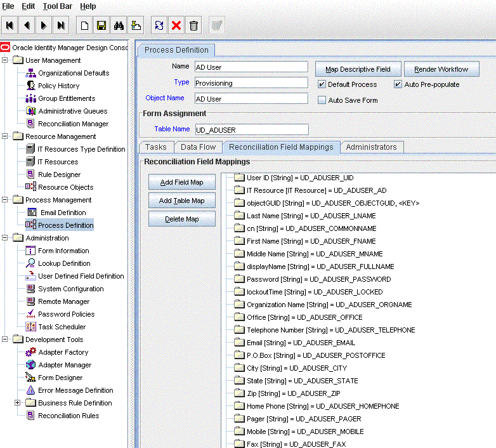This screenshot has height=448, width=496.
Task: Toggle the Auto Pre-populate checkbox
Action: pos(398,84)
